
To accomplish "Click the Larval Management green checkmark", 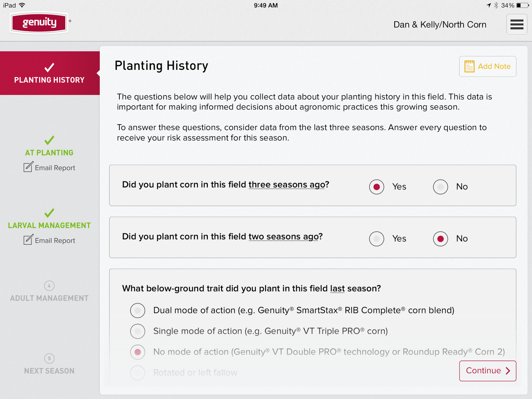I will click(49, 213).
